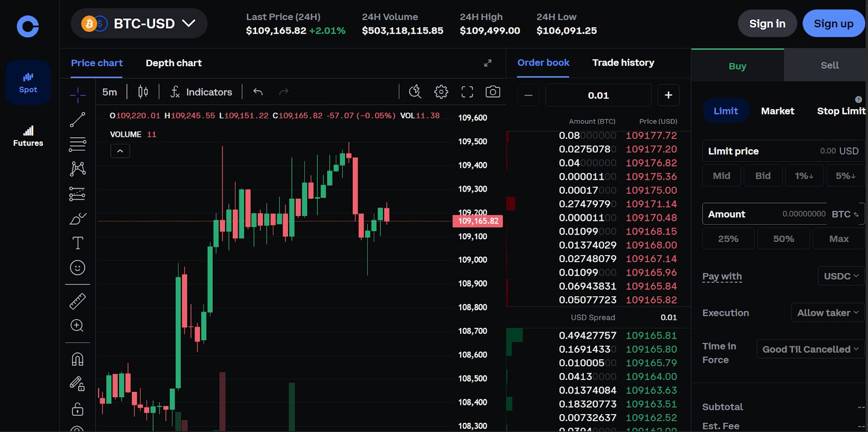Viewport: 868px width, 432px height.
Task: Set amount to 50% of balance
Action: tap(783, 239)
